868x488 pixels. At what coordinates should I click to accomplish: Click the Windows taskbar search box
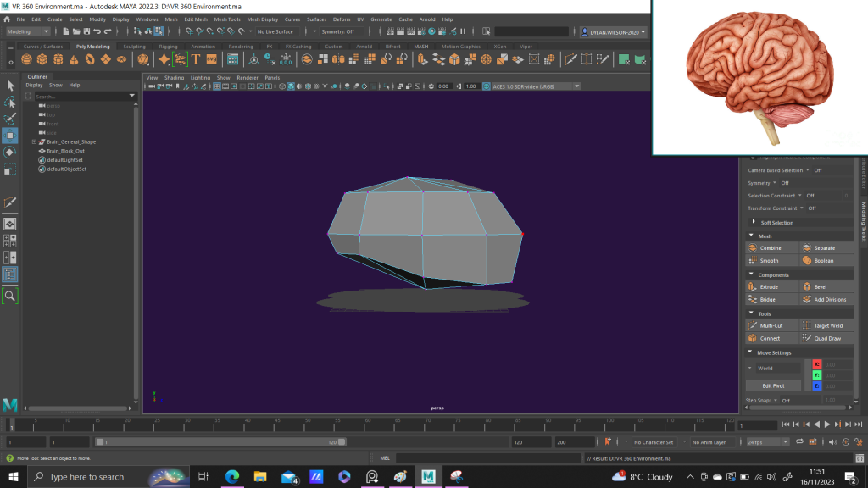(x=85, y=477)
